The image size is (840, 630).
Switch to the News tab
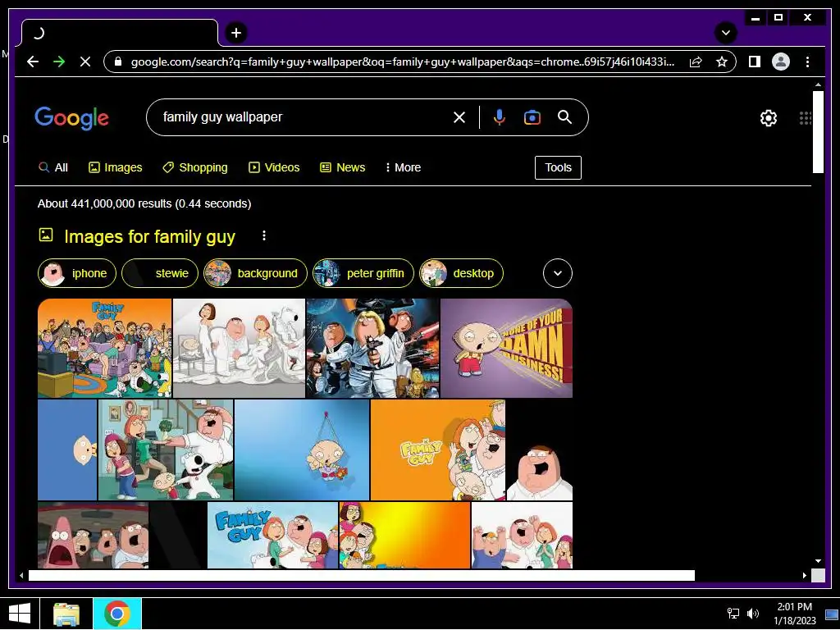[x=342, y=167]
